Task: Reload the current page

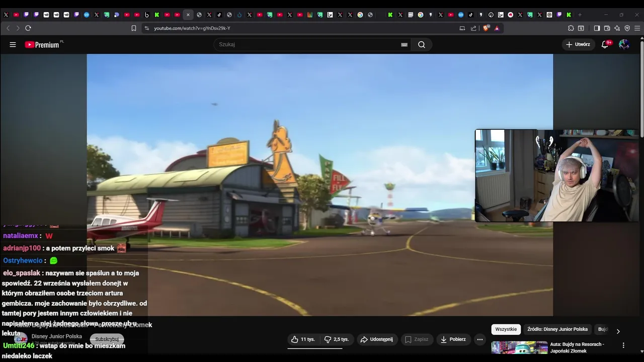Action: pyautogui.click(x=28, y=28)
